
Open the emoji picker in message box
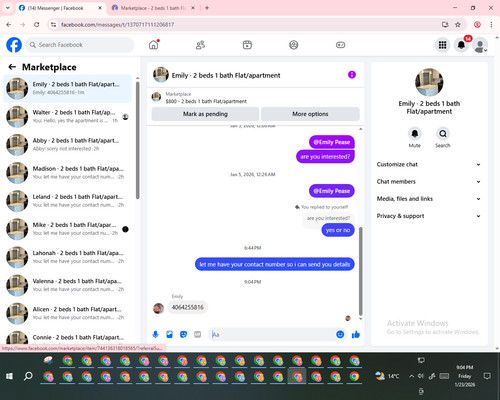340,334
